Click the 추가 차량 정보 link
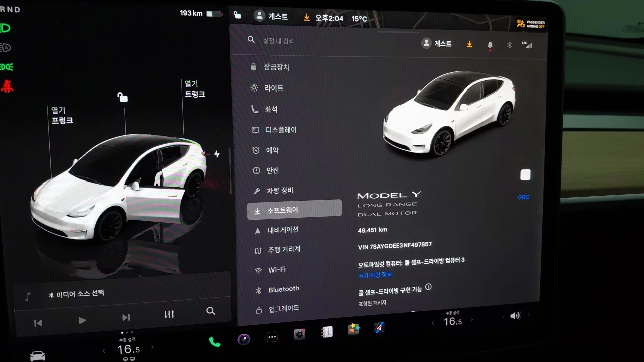The image size is (644, 362). pyautogui.click(x=375, y=275)
